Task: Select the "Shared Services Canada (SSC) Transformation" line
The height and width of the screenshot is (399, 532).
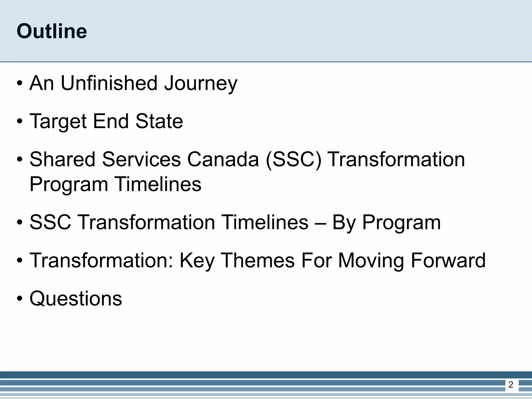Action: [247, 160]
